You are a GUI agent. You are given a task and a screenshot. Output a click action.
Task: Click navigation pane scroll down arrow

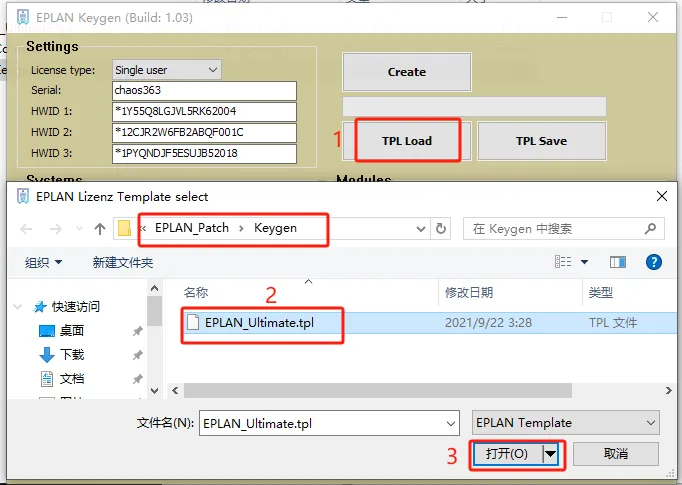pos(154,391)
